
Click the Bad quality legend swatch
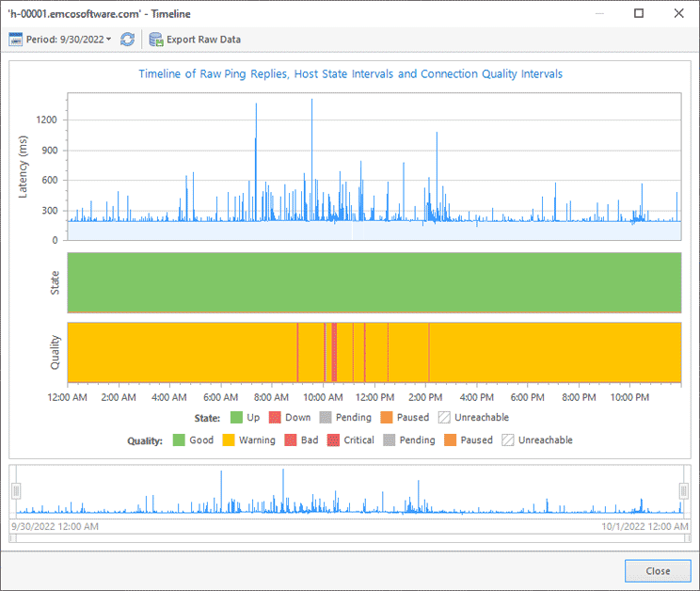290,439
